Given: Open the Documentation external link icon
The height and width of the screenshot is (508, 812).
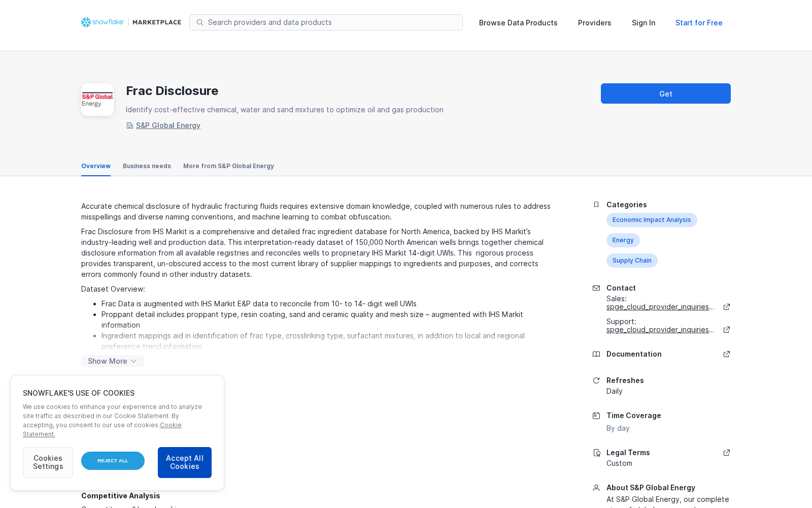Looking at the screenshot, I should click(x=727, y=354).
